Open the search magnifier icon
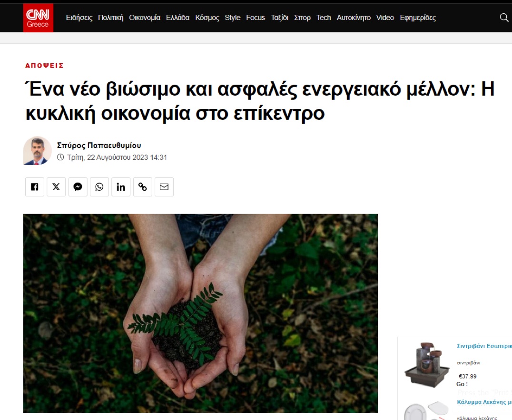Viewport: 512px width, 420px height. 504,17
